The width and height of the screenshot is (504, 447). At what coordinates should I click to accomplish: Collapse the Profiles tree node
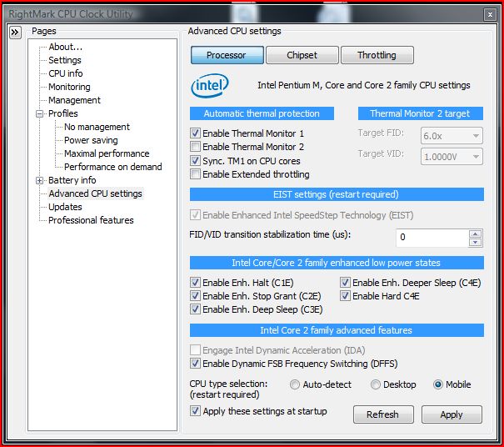[x=39, y=113]
